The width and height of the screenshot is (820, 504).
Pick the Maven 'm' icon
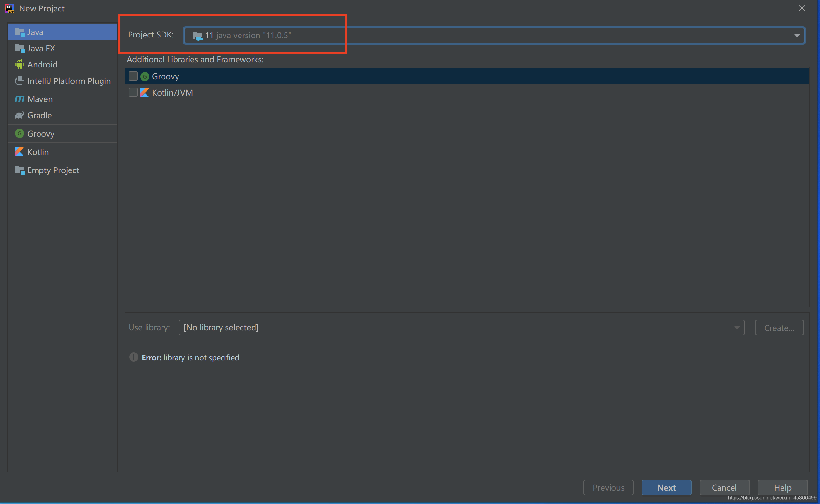(20, 99)
